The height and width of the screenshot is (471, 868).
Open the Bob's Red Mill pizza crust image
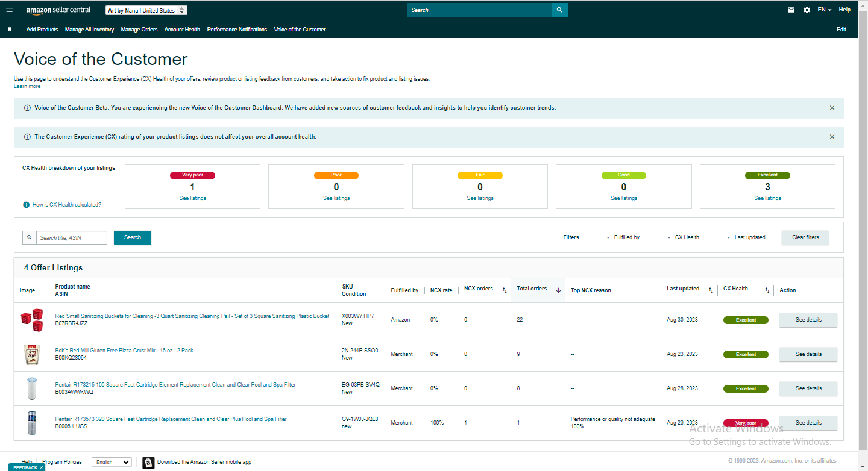pyautogui.click(x=32, y=354)
